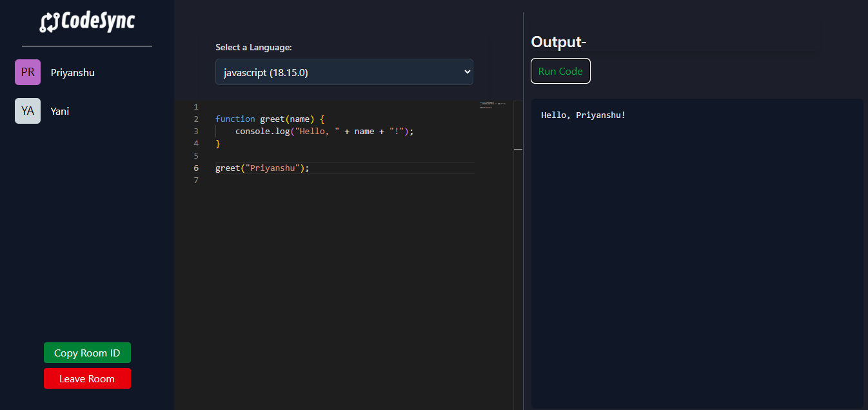
Task: Select the Hello, Priyanshu! output text
Action: [583, 115]
